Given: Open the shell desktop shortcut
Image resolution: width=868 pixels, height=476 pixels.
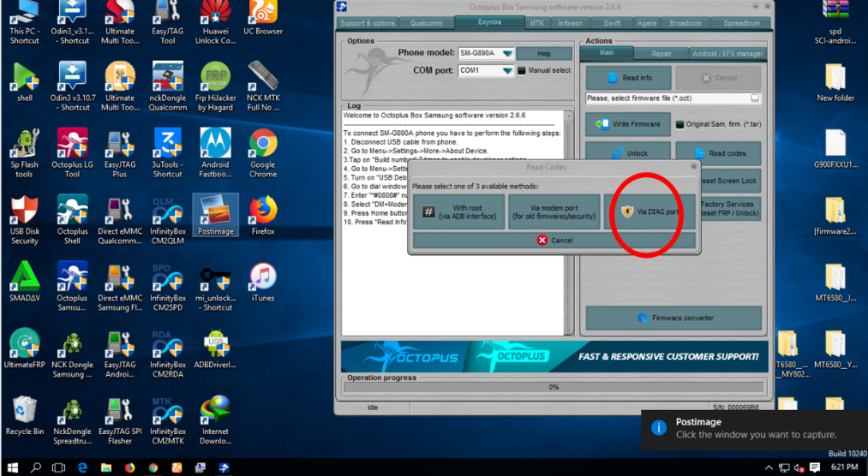Looking at the screenshot, I should coord(25,82).
